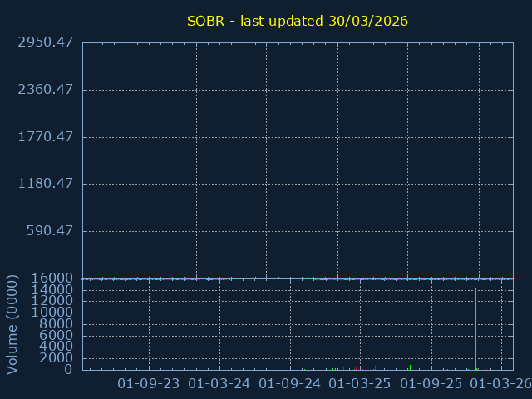Select the 2950.47 price axis label
This screenshot has height=399, width=532.
(x=41, y=42)
